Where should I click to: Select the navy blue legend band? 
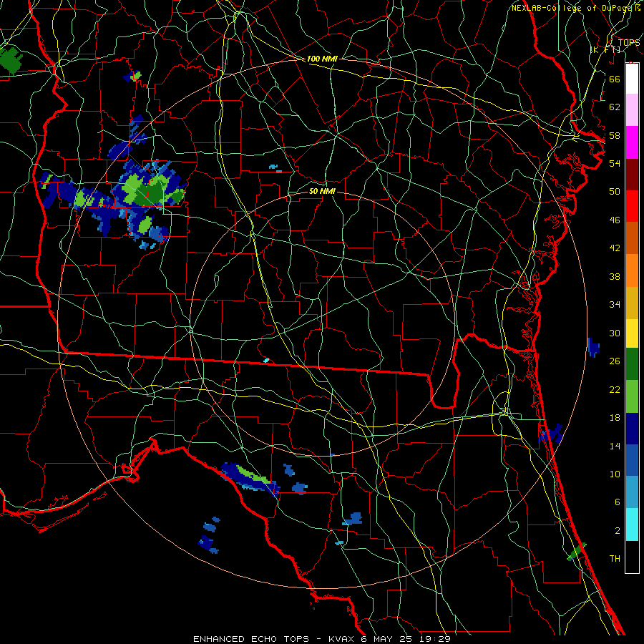point(632,429)
